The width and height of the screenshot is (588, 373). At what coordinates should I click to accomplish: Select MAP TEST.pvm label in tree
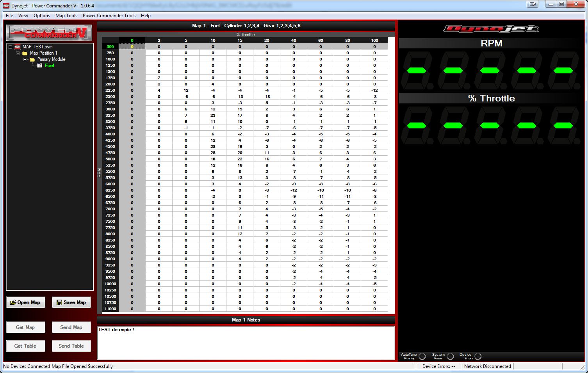click(x=37, y=47)
